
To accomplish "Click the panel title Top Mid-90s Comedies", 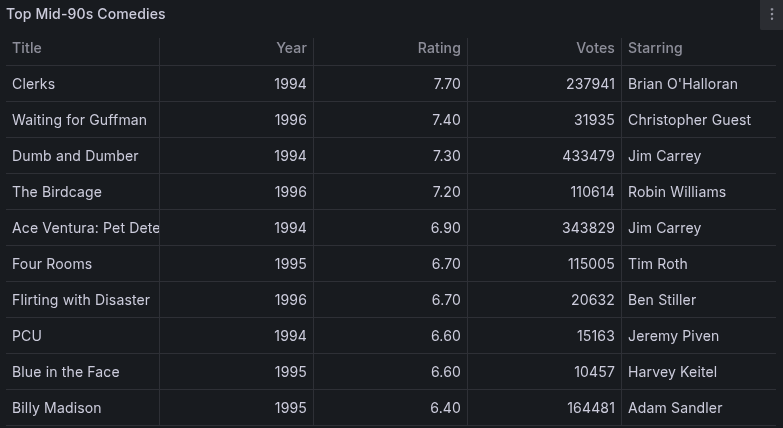I will 85,14.
